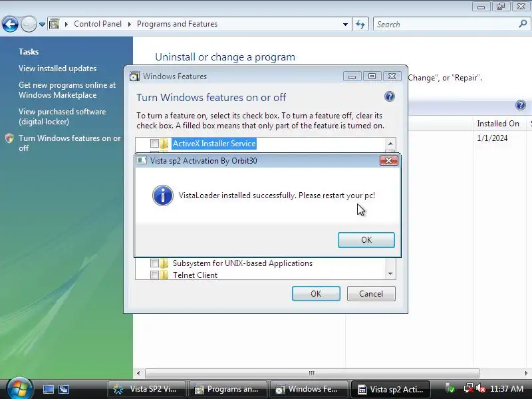The width and height of the screenshot is (532, 399).
Task: Switch to the Vista sp2 Acti... taskbar button
Action: coord(390,389)
